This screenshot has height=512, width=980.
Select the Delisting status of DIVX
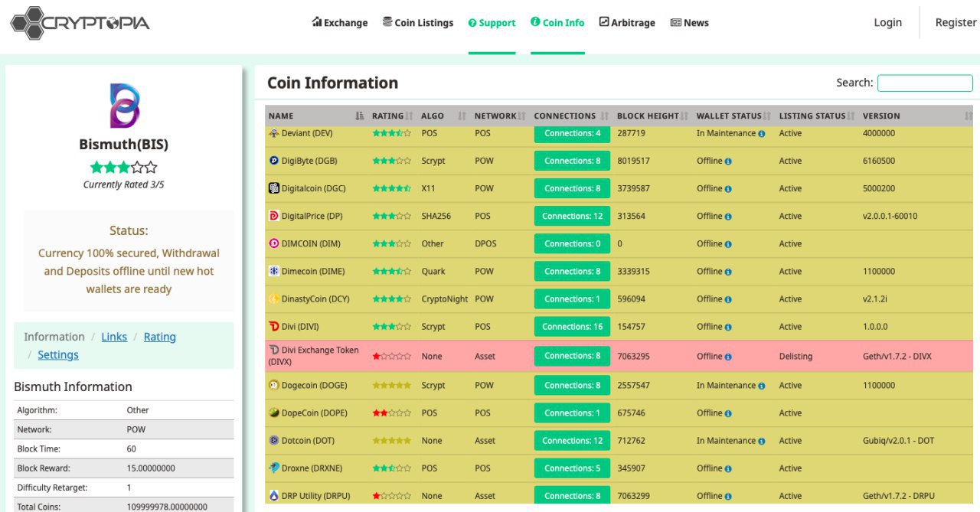795,356
